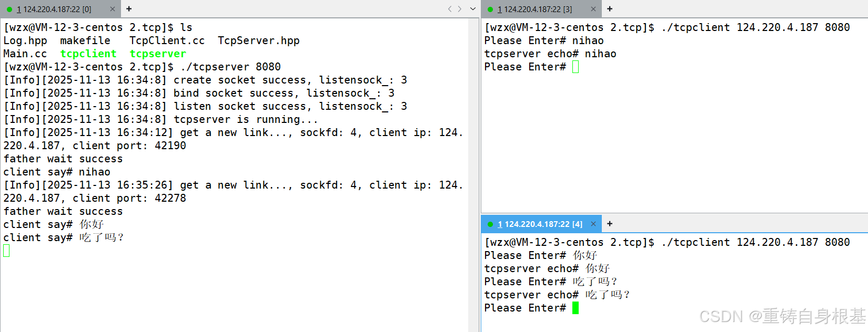The height and width of the screenshot is (332, 868).
Task: Click the green status dot on tab [4]
Action: [490, 224]
